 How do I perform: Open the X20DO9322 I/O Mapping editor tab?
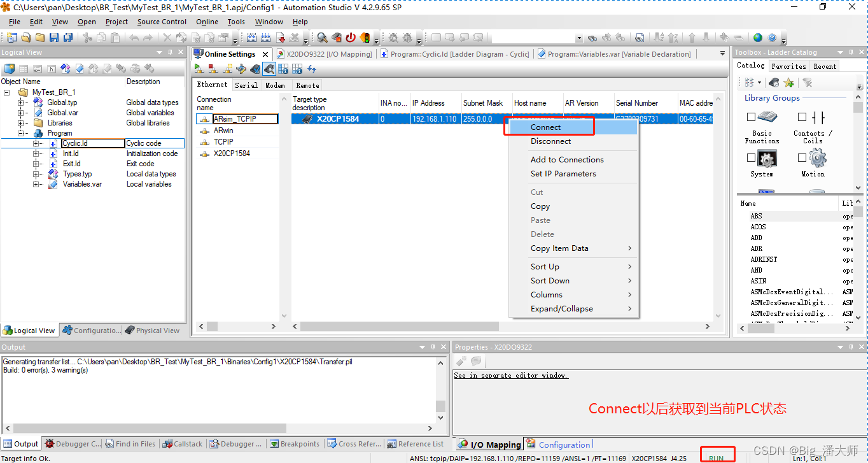click(x=325, y=54)
